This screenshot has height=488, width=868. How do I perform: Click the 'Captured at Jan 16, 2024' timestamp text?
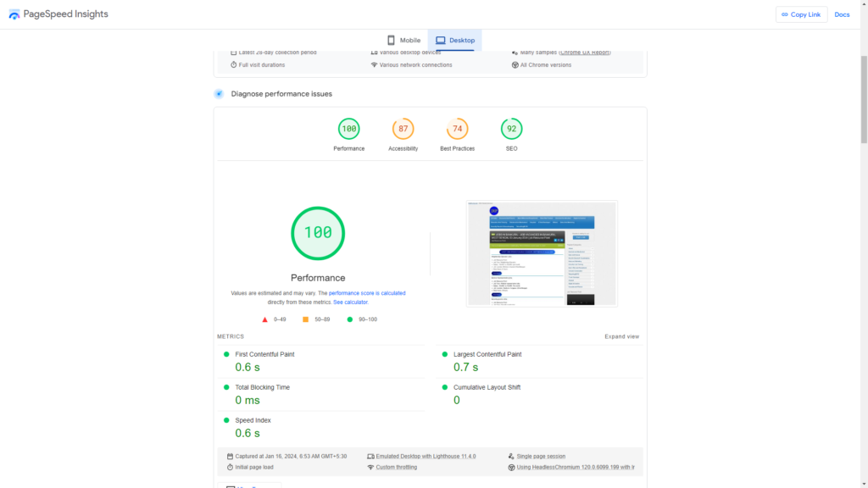pos(292,457)
